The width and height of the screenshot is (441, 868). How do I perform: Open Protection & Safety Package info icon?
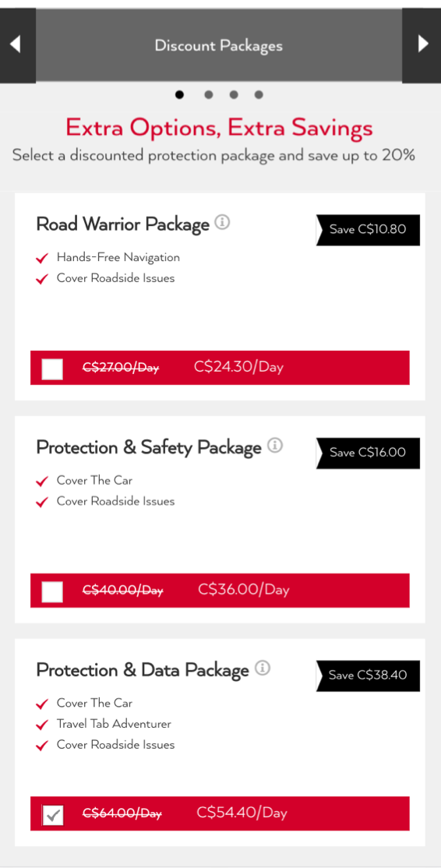pos(275,445)
